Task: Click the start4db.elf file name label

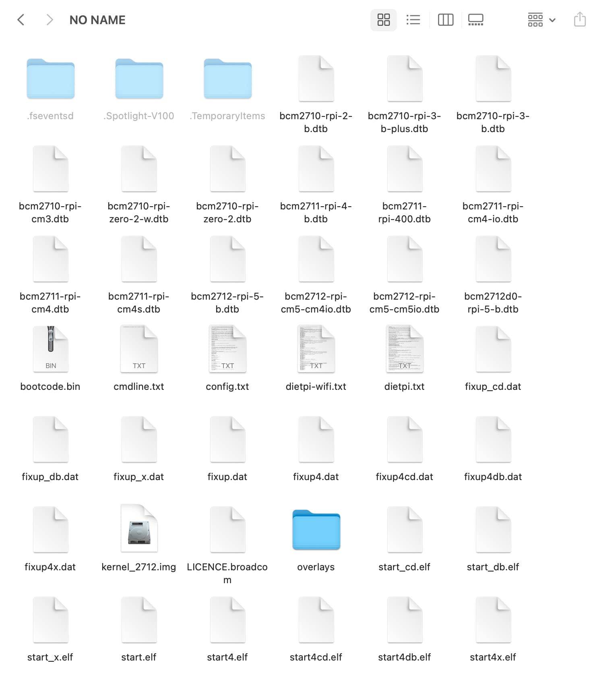Action: click(405, 657)
